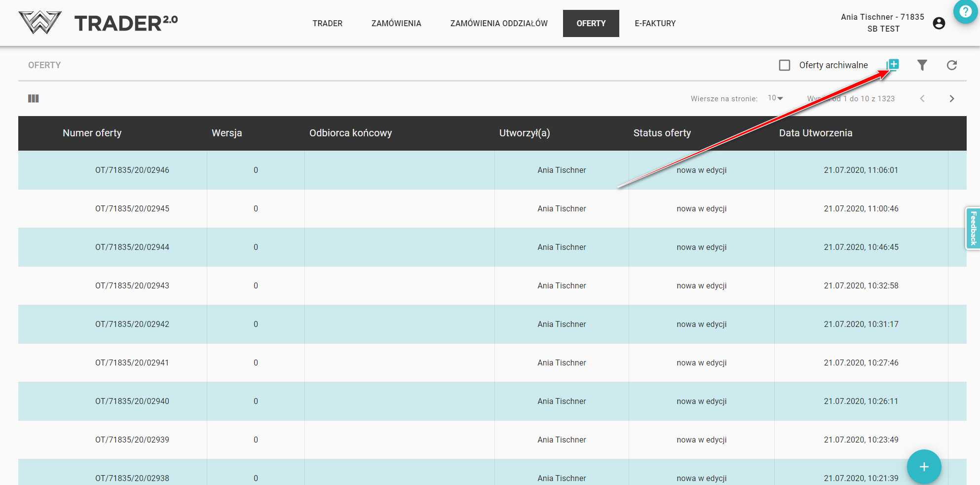Open the Zamówienia menu tab
This screenshot has height=485, width=980.
coord(396,23)
